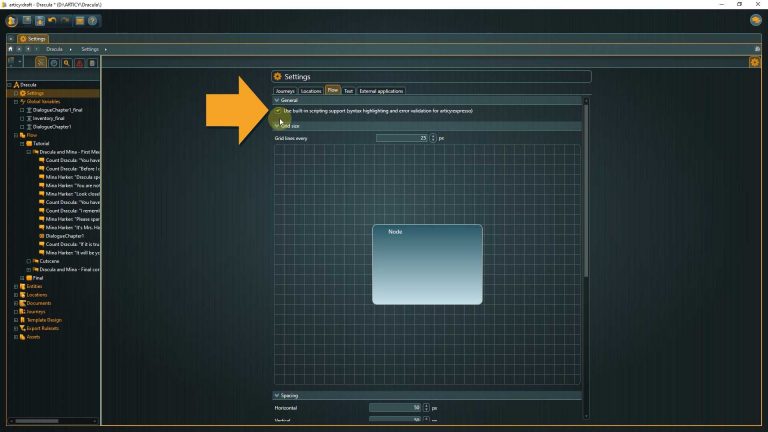Click the Grid lines every value field

pyautogui.click(x=402, y=138)
